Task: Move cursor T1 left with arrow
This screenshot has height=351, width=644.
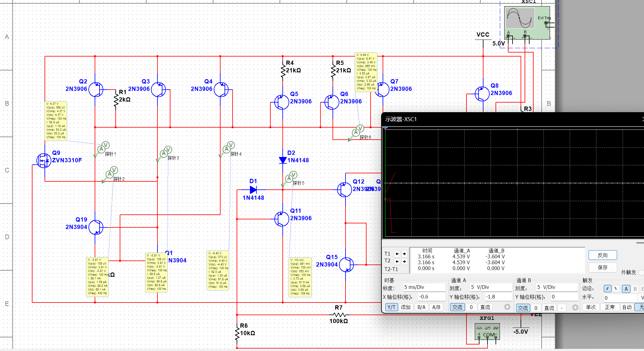Action: [397, 254]
